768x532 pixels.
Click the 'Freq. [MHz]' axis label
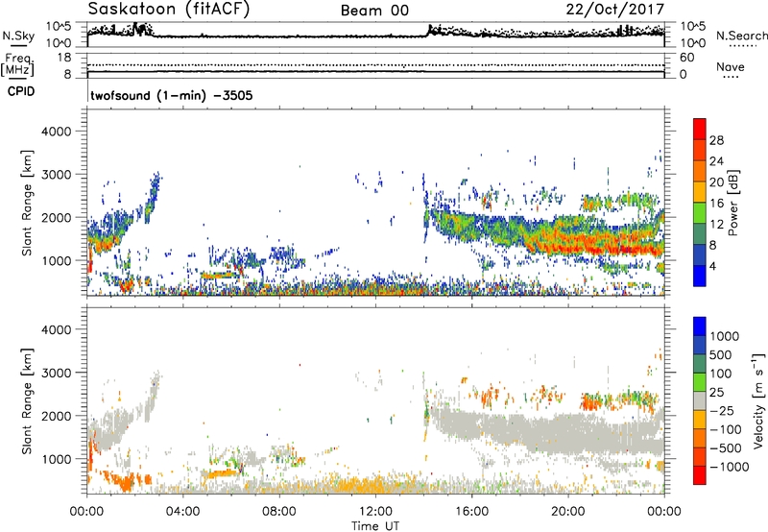17,64
